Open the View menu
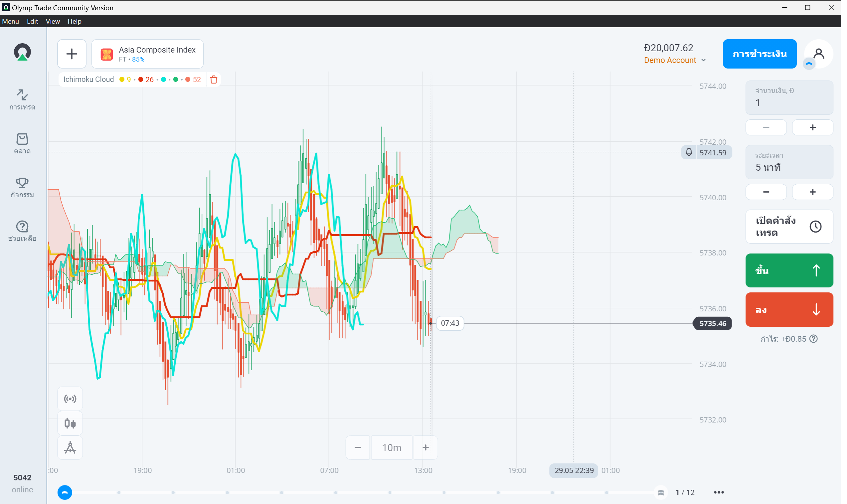 (53, 21)
